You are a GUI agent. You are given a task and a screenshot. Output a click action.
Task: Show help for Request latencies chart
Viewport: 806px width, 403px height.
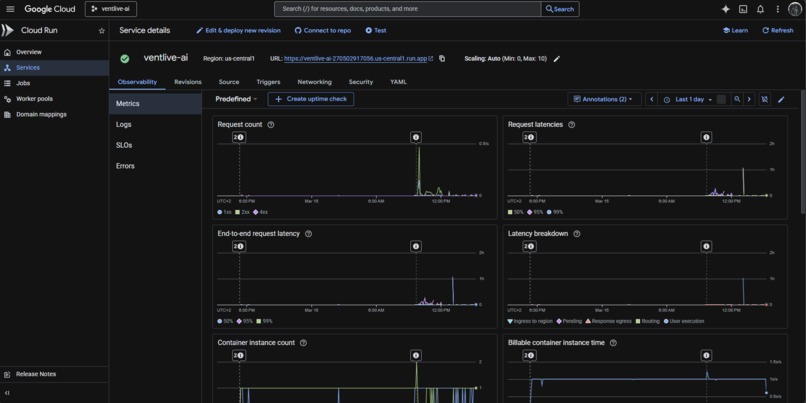pos(572,124)
